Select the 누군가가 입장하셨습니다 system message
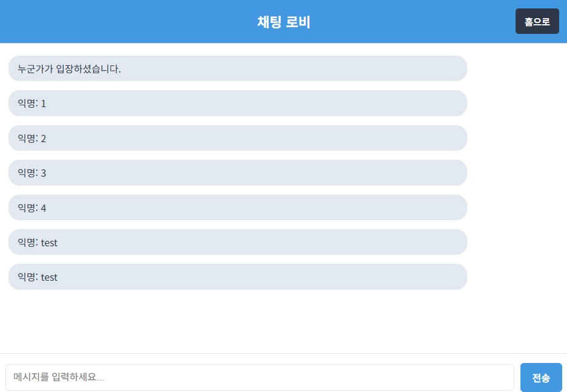 pos(238,68)
